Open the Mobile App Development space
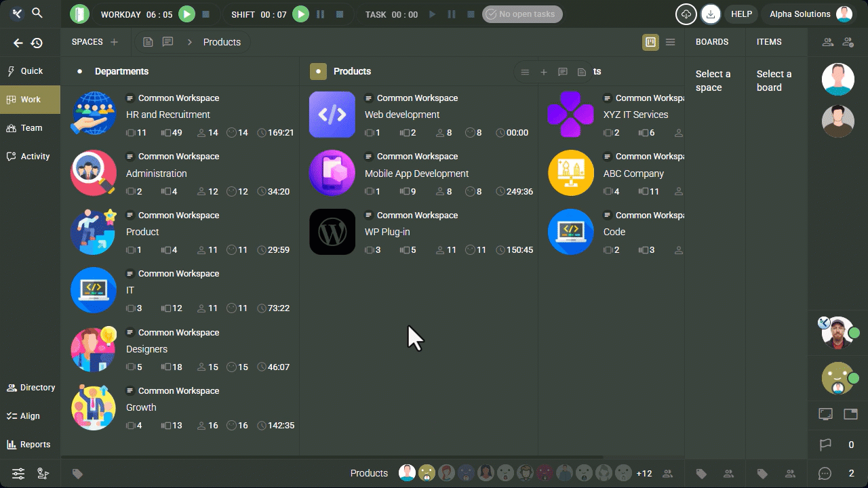Screen dimensions: 868x488 [x=416, y=174]
